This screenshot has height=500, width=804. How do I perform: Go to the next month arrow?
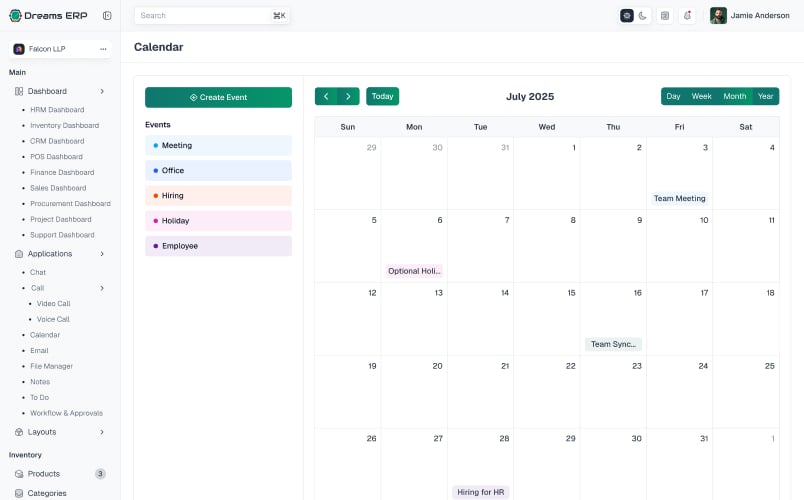[348, 96]
